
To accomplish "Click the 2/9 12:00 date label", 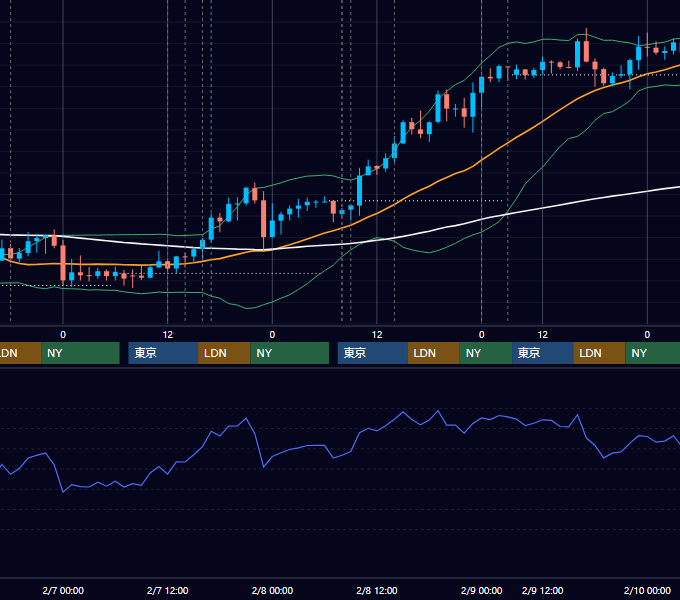I will tap(543, 590).
